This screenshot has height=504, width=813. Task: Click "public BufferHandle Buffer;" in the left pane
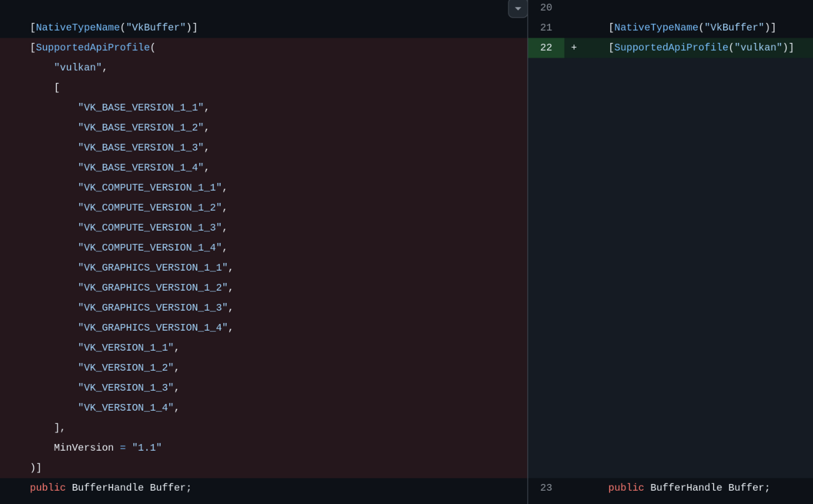click(x=110, y=488)
